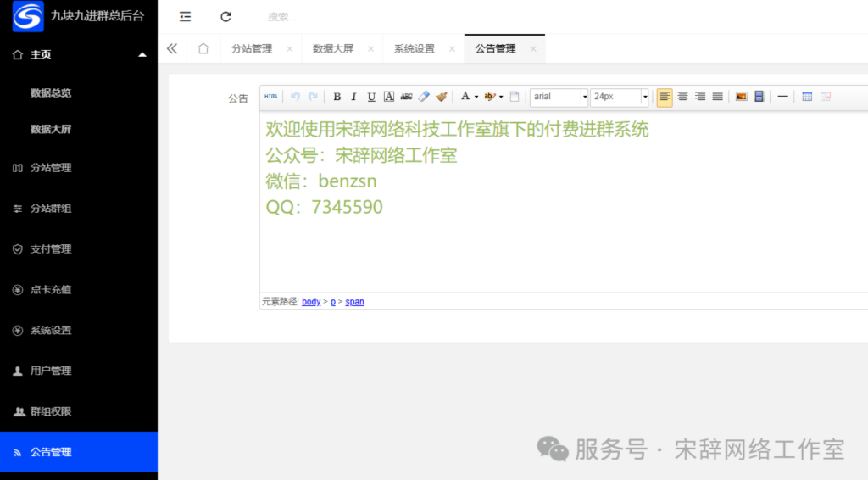The image size is (868, 480).
Task: Click the span element path link
Action: [x=355, y=302]
